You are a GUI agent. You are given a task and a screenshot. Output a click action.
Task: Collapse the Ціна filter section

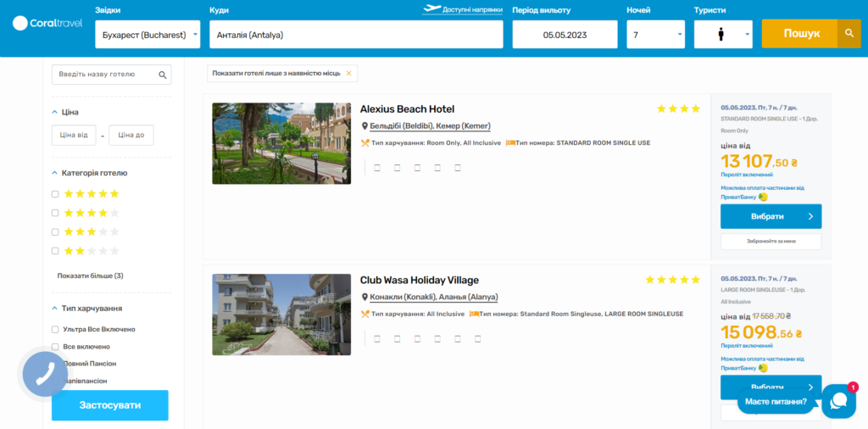(65, 113)
